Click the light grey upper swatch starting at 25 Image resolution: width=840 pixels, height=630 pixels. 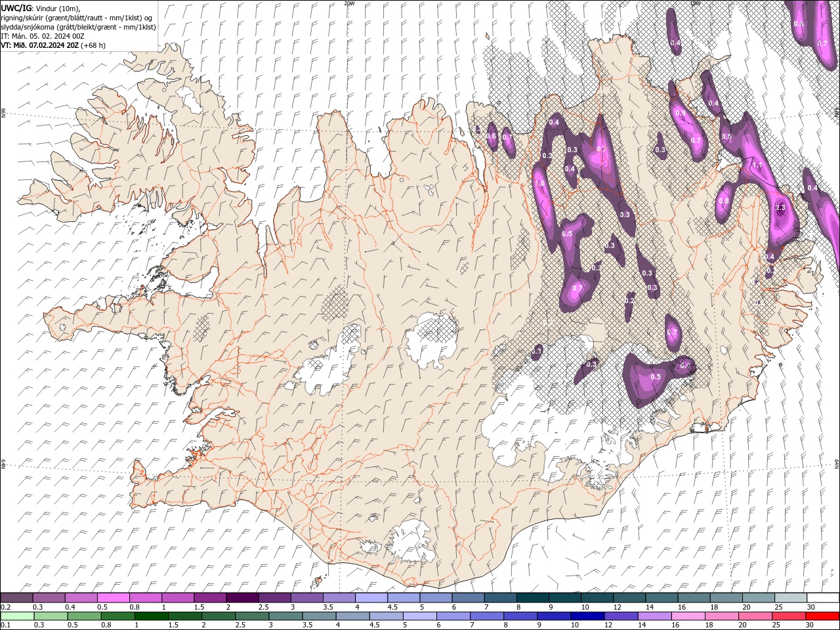tap(791, 598)
